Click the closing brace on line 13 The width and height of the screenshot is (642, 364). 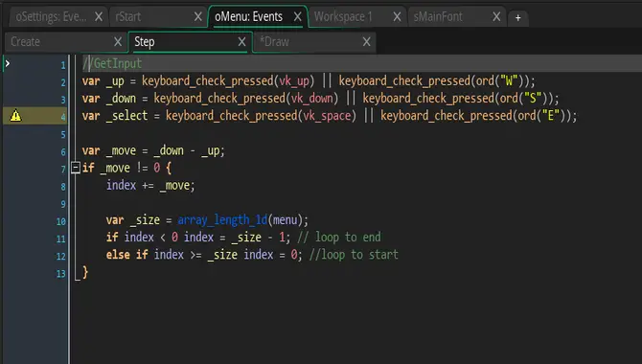coord(85,272)
